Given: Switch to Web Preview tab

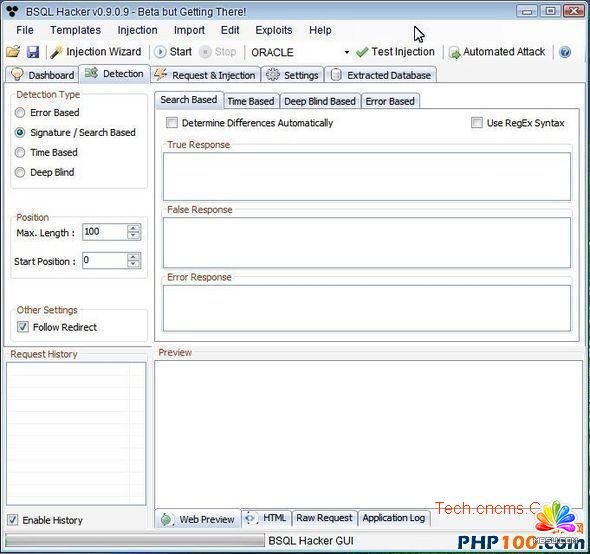Looking at the screenshot, I should click(x=198, y=519).
